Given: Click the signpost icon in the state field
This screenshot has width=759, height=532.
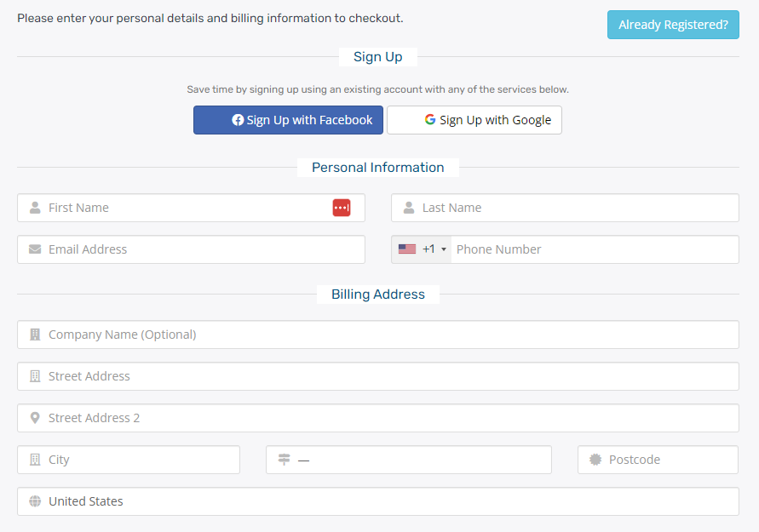Looking at the screenshot, I should point(284,459).
